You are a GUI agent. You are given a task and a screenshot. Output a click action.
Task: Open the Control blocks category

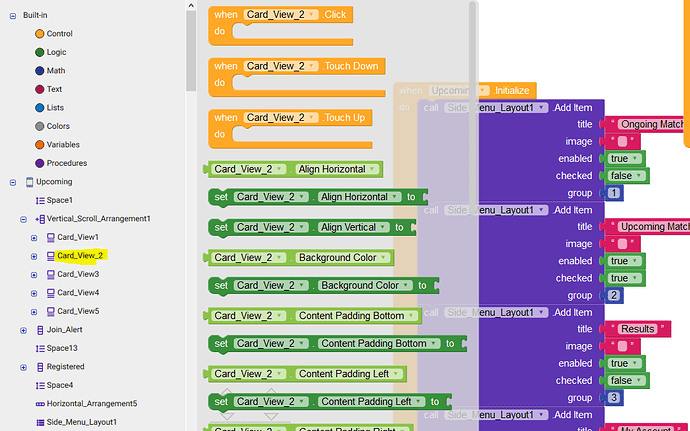pyautogui.click(x=59, y=34)
